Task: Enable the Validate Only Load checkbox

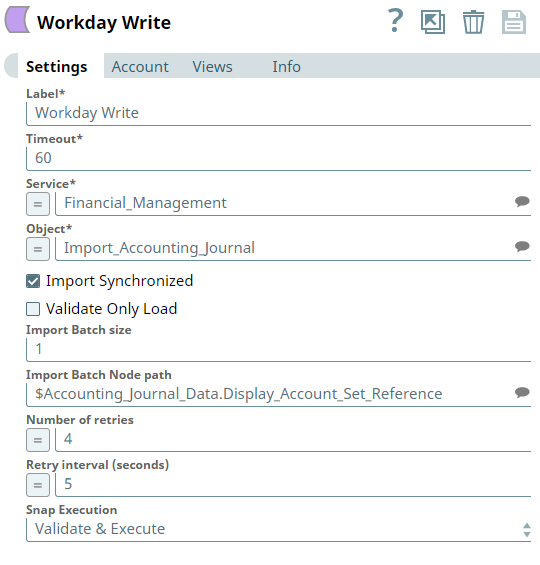Action: pos(33,309)
